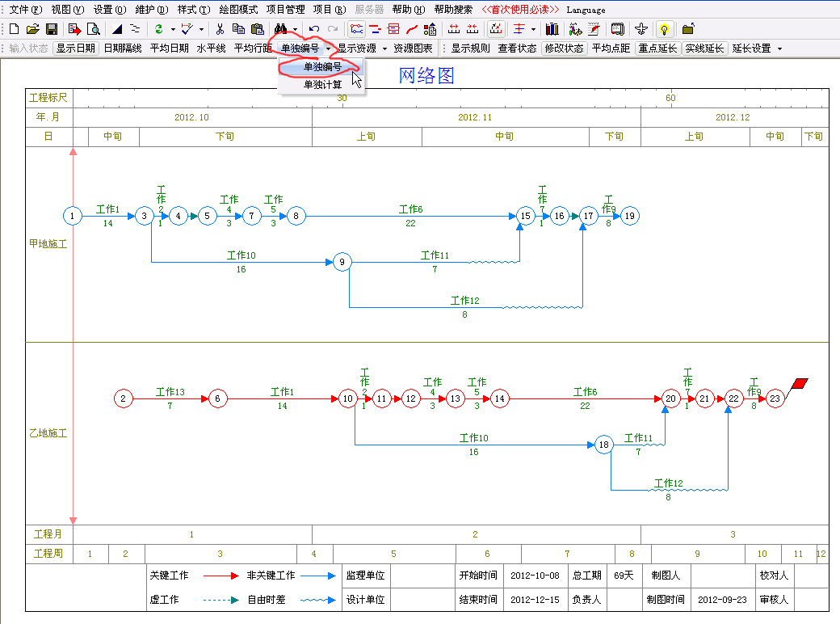Cut the selection with the scissors icon
The height and width of the screenshot is (624, 840).
pyautogui.click(x=220, y=29)
